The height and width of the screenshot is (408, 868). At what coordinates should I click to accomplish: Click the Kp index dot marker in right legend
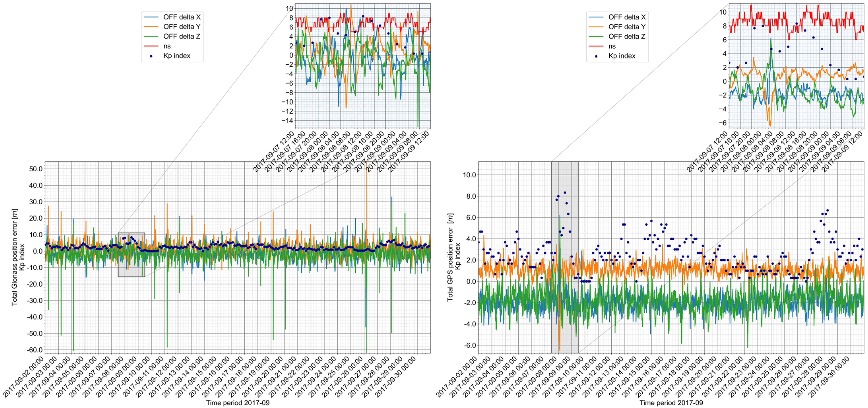click(596, 56)
